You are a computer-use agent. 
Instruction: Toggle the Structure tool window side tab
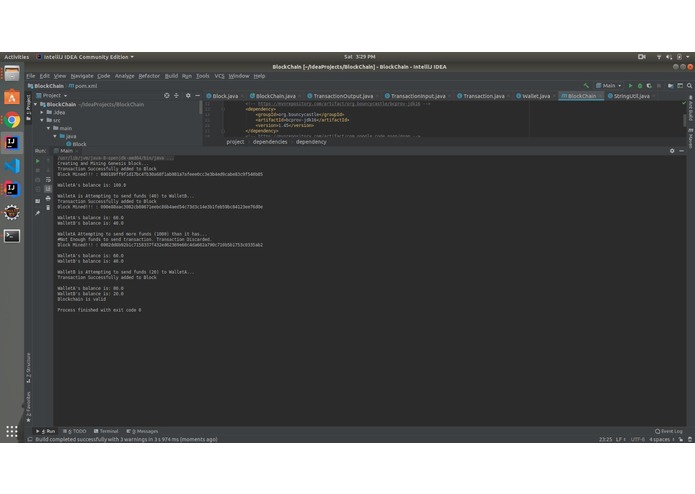click(x=28, y=368)
